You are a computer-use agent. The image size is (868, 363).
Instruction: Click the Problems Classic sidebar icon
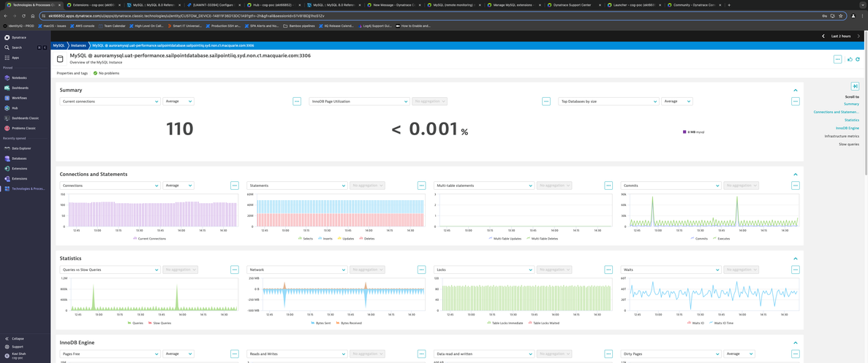point(7,128)
